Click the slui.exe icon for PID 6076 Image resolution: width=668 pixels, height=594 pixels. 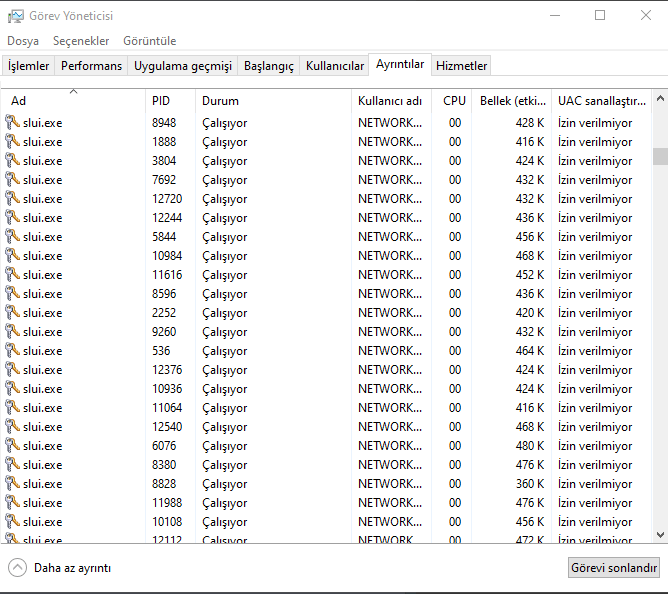coord(12,446)
